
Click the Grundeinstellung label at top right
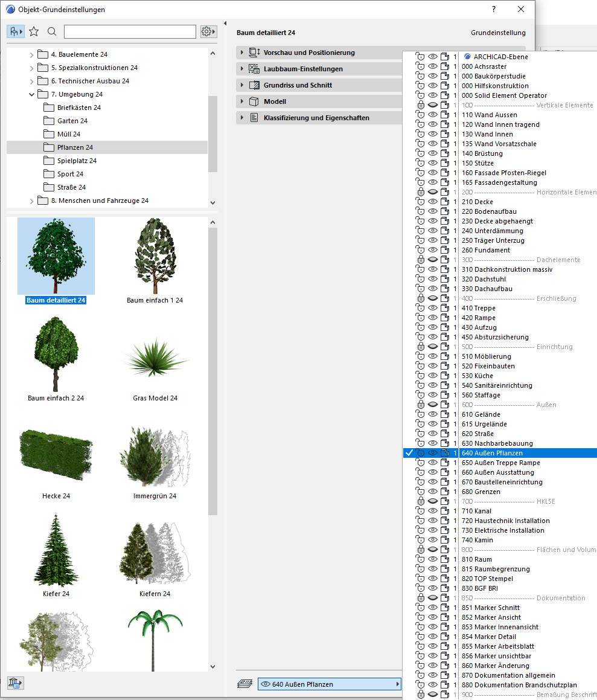[x=497, y=33]
